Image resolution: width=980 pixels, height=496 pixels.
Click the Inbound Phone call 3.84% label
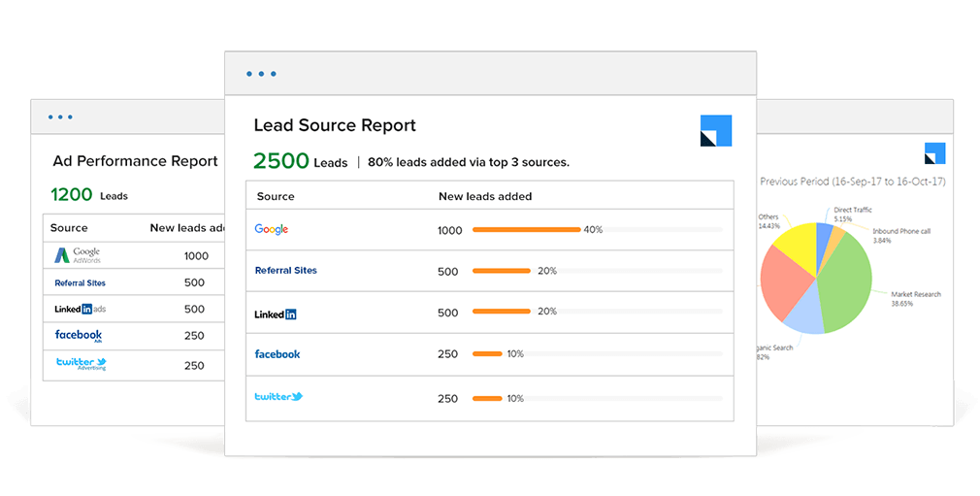point(901,236)
